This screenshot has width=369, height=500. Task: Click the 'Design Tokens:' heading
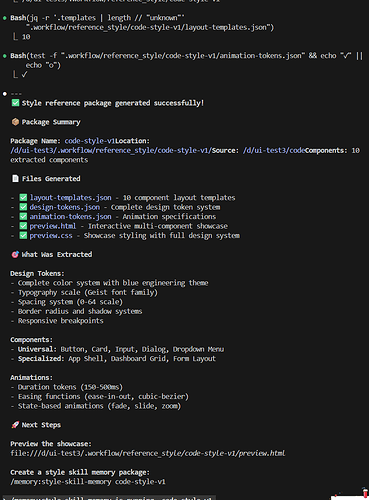click(x=37, y=273)
